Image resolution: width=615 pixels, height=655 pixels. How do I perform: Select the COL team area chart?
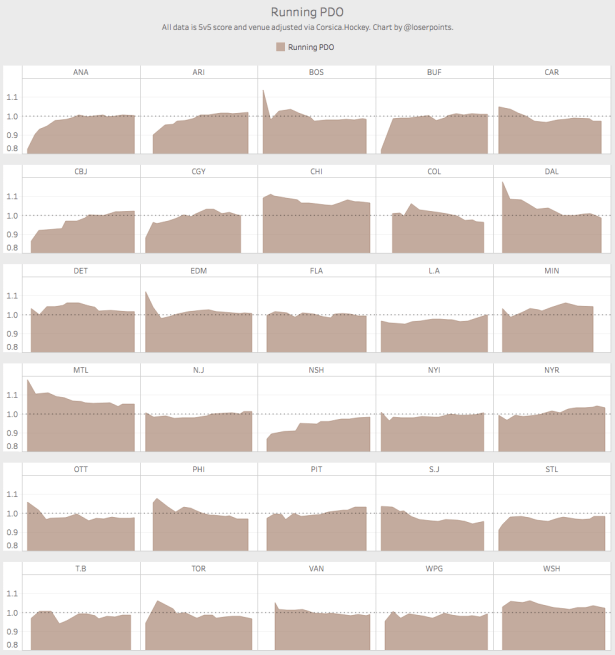pyautogui.click(x=435, y=235)
